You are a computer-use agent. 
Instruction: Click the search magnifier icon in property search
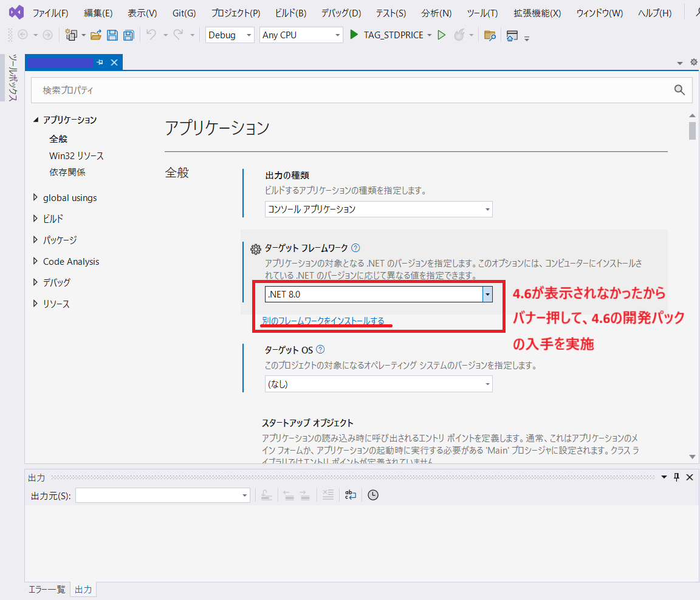679,90
